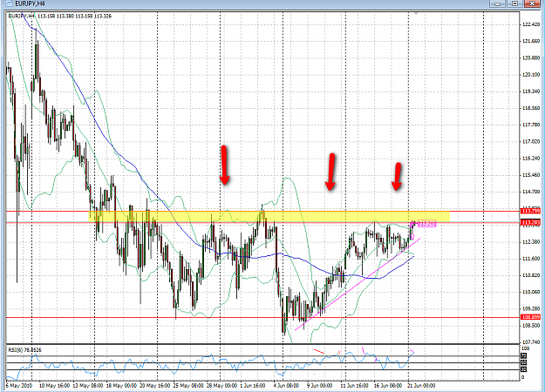Click the chart window icon in title bar
Screen dimensions: 545x392
tap(9, 3)
